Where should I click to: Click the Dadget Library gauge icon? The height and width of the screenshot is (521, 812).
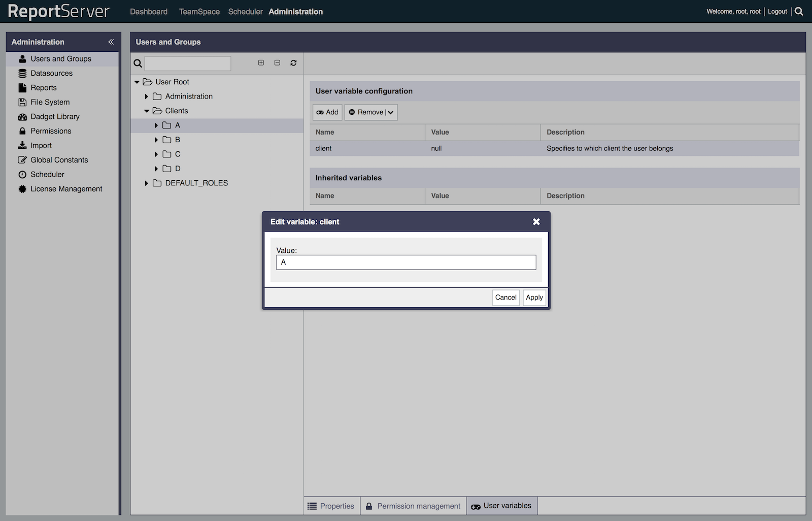tap(22, 117)
